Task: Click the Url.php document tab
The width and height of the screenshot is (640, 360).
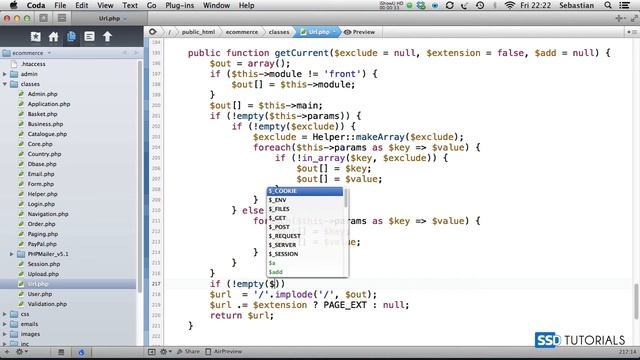Action: [x=109, y=18]
